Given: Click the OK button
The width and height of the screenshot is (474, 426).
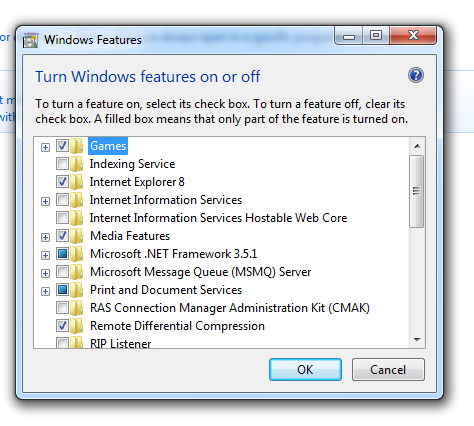Looking at the screenshot, I should [305, 369].
